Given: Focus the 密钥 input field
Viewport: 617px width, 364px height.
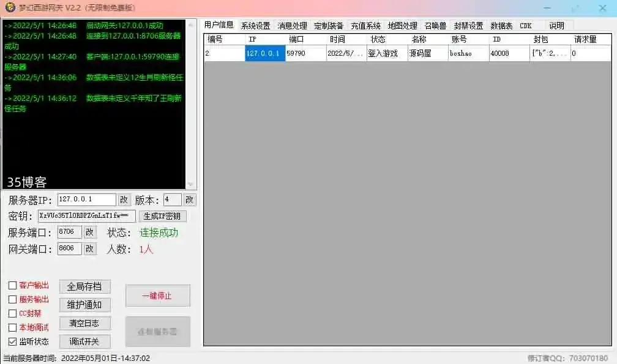Looking at the screenshot, I should tap(86, 216).
